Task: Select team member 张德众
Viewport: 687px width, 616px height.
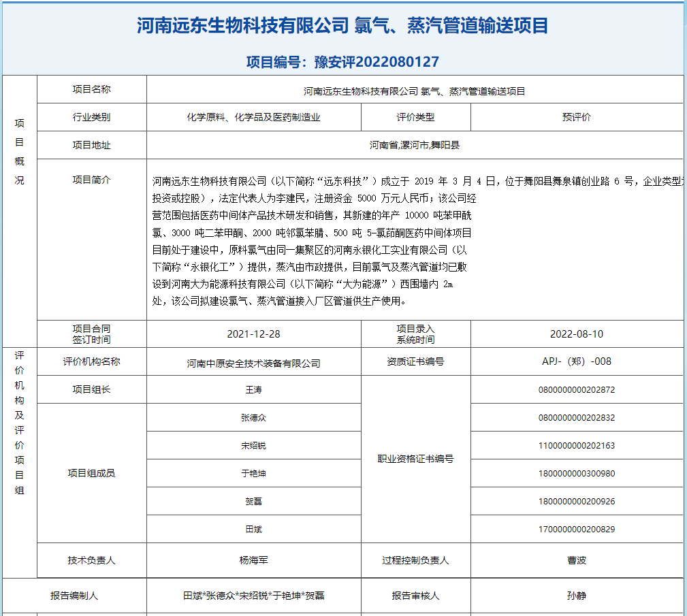Action: tap(253, 417)
